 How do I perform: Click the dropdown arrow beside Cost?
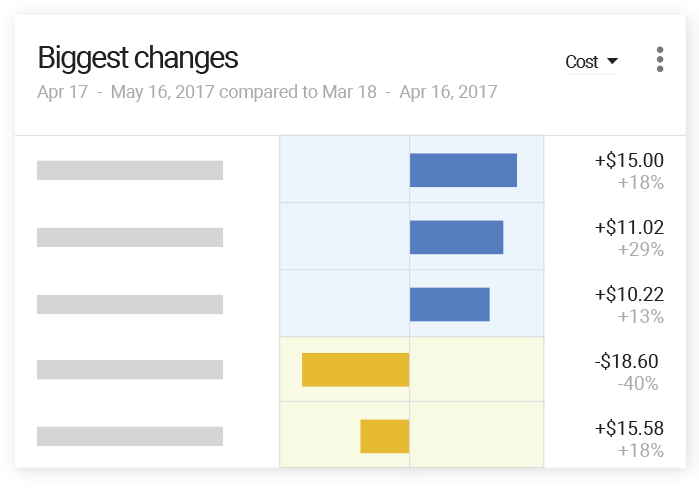(612, 62)
